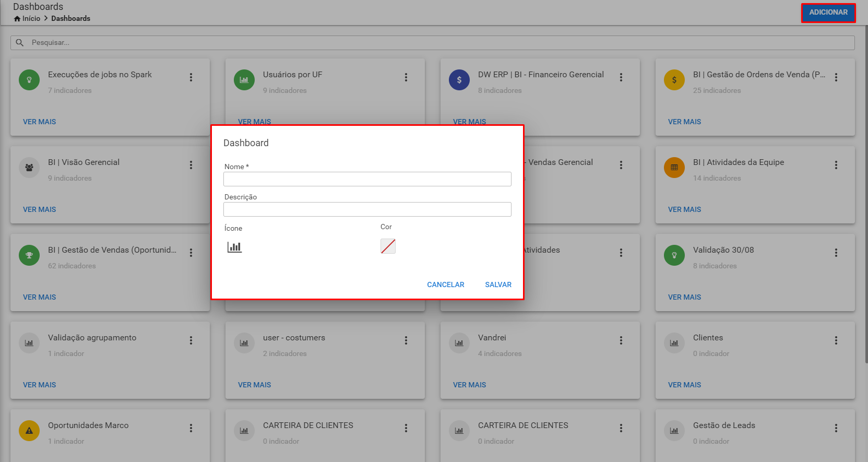
Task: Open menu for Validação 30/08 card
Action: tap(836, 253)
